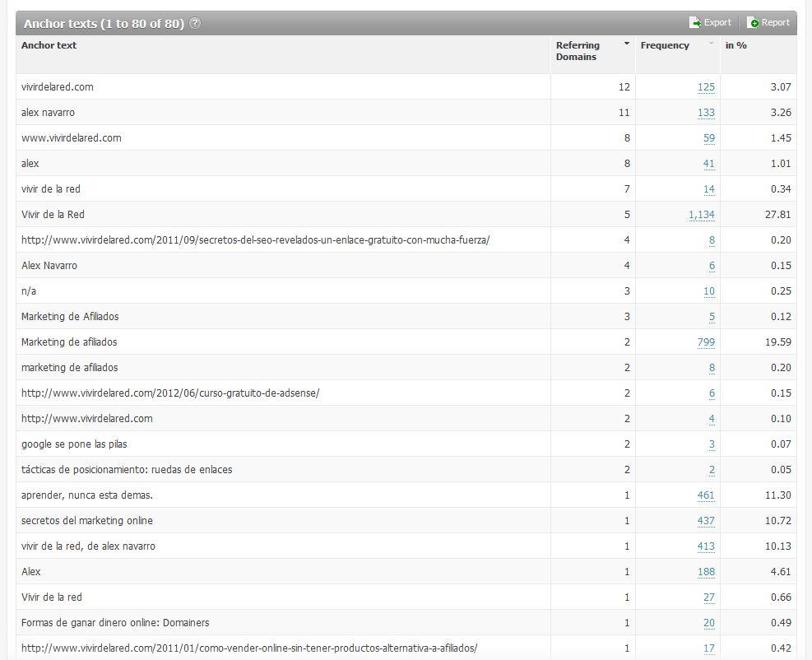Open frequency link 5 for Marketing de Afiliados
Image resolution: width=812 pixels, height=660 pixels.
[x=712, y=317]
